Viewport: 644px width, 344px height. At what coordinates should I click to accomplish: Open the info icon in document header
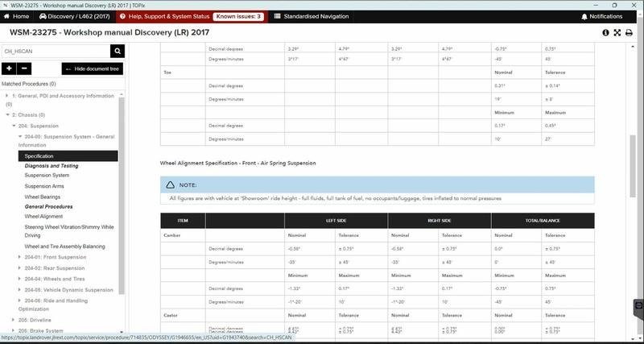click(605, 32)
